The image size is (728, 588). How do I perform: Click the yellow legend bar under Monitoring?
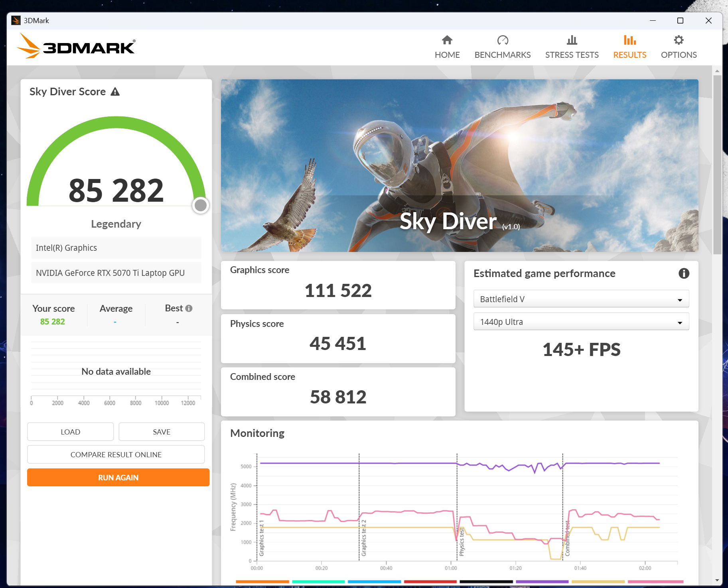point(598,582)
